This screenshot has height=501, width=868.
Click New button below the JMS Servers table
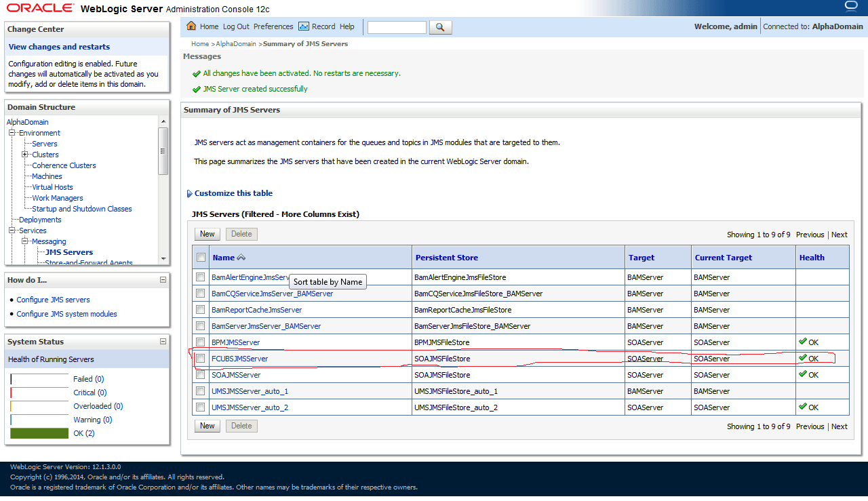pyautogui.click(x=208, y=426)
